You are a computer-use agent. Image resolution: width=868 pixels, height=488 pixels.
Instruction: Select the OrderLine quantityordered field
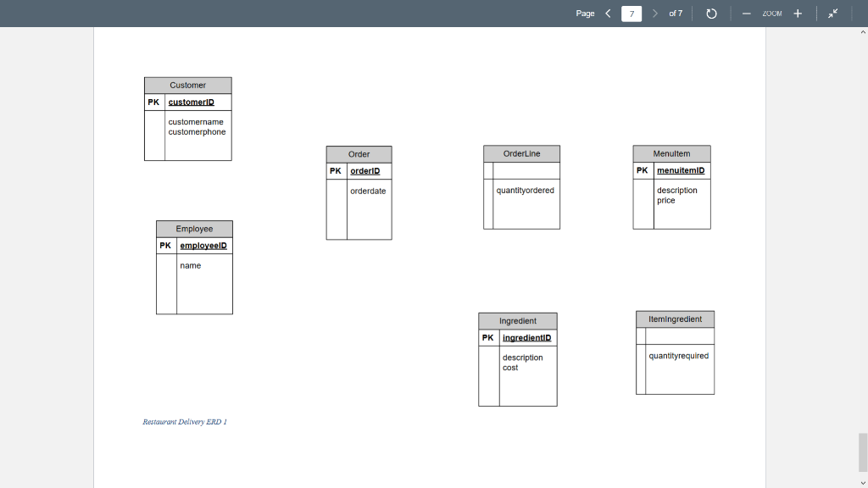click(524, 191)
